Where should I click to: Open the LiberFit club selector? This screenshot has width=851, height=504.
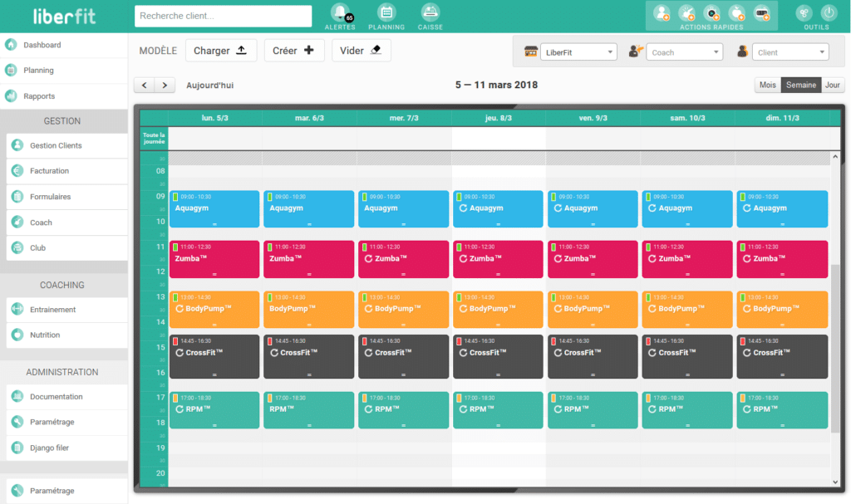(x=578, y=51)
